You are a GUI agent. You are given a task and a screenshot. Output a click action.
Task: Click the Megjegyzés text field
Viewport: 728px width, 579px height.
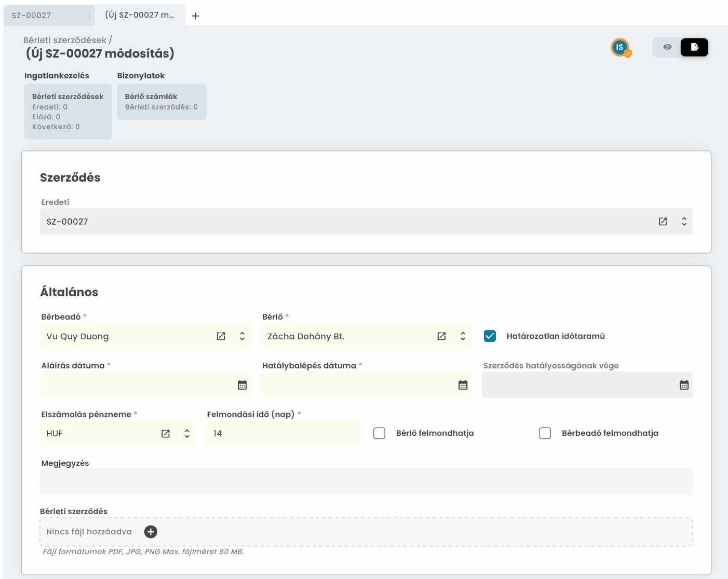click(x=366, y=482)
